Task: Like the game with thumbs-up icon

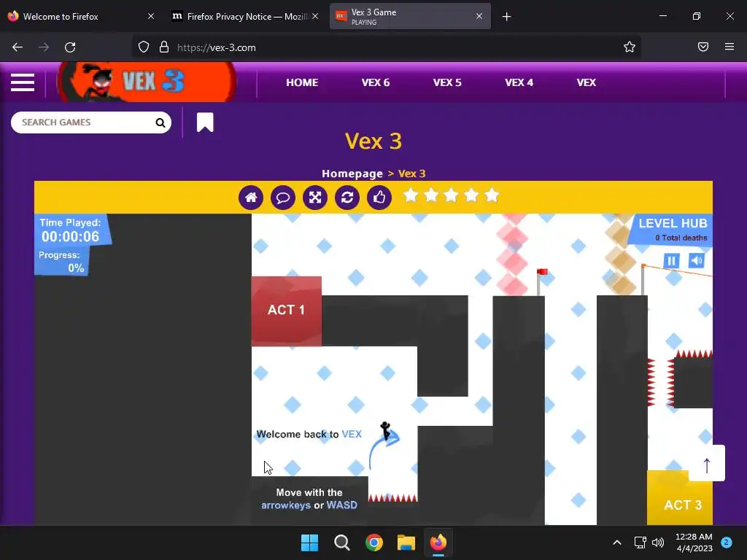Action: coord(379,197)
